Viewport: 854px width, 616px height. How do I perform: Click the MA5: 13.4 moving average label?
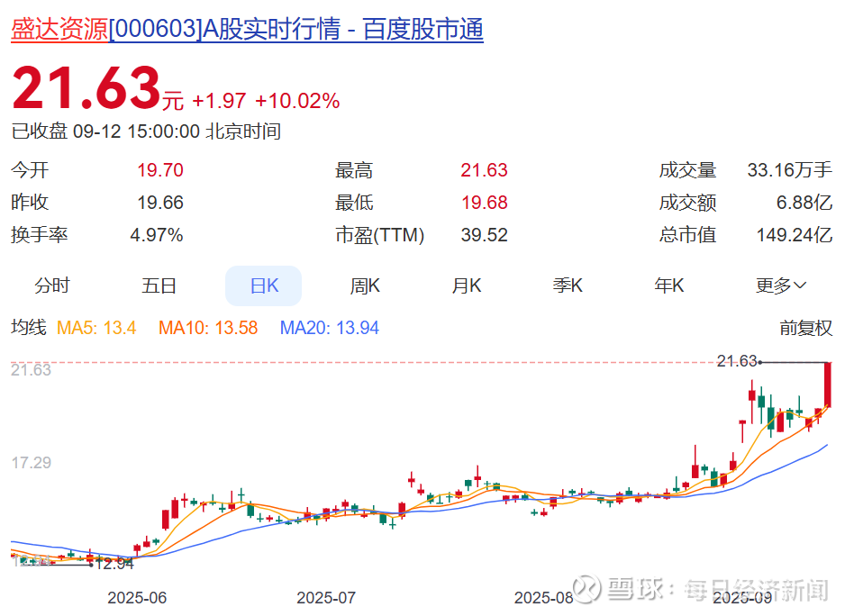pos(96,328)
